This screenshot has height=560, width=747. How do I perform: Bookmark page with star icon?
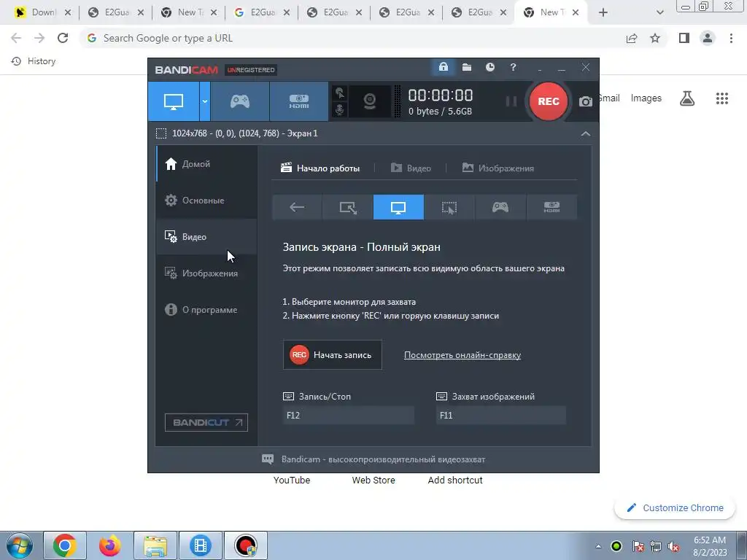[x=655, y=38]
